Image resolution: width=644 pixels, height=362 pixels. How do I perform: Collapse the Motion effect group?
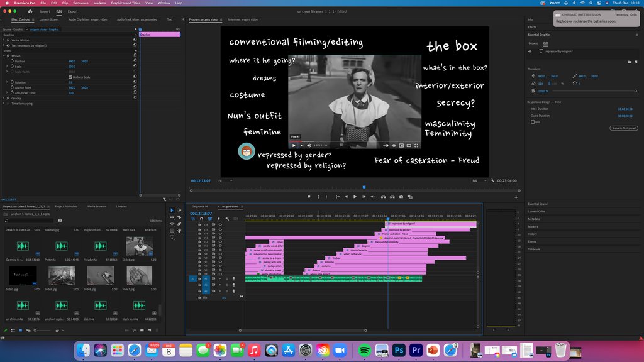(4, 56)
